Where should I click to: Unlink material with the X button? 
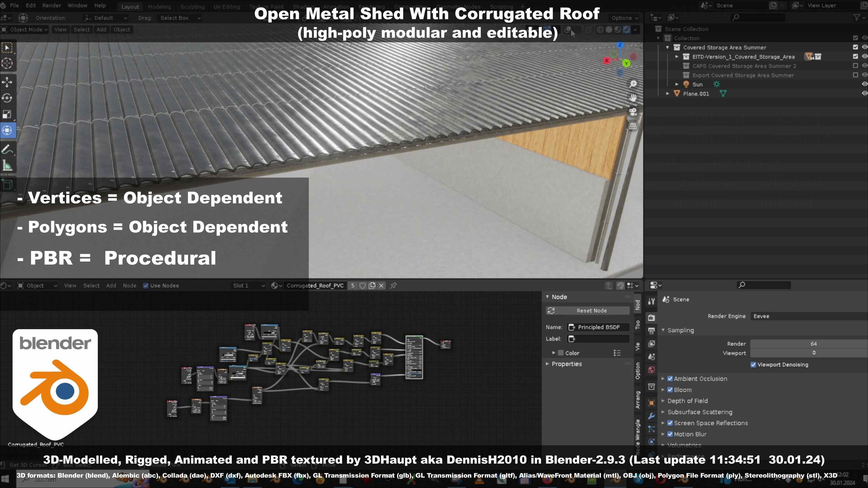pos(381,286)
